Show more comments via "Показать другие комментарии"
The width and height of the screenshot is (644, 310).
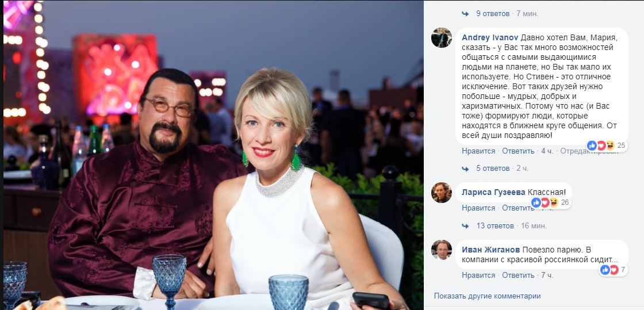click(x=487, y=296)
